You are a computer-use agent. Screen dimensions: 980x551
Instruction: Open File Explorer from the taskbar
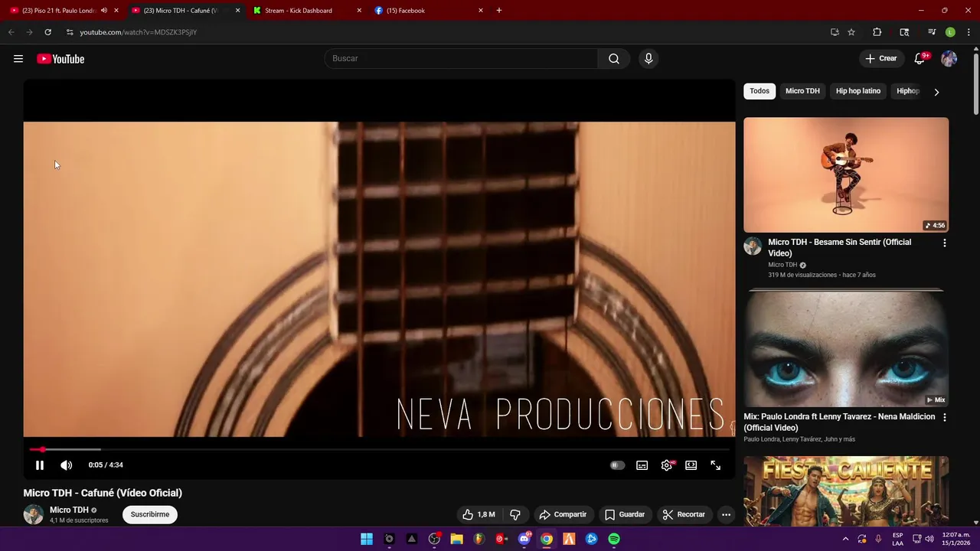[456, 539]
